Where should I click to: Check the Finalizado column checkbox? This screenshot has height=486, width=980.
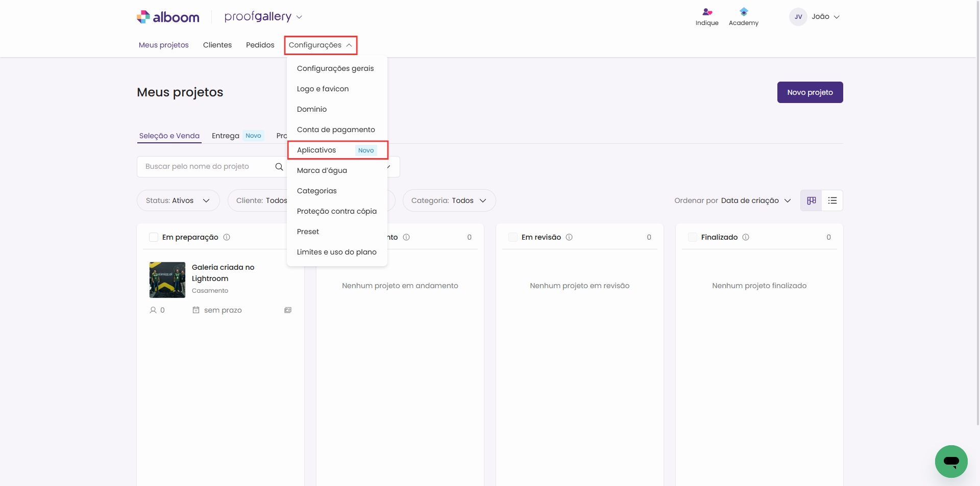(x=693, y=237)
